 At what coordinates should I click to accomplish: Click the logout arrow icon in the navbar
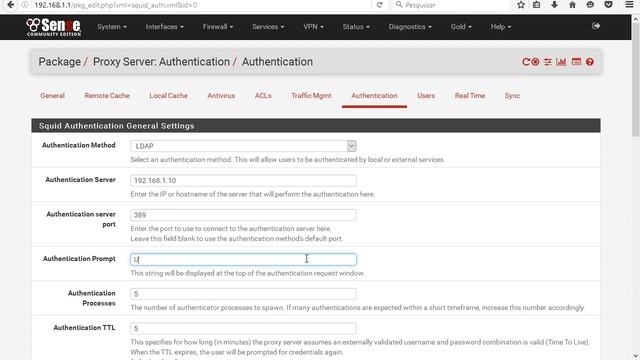tap(596, 26)
